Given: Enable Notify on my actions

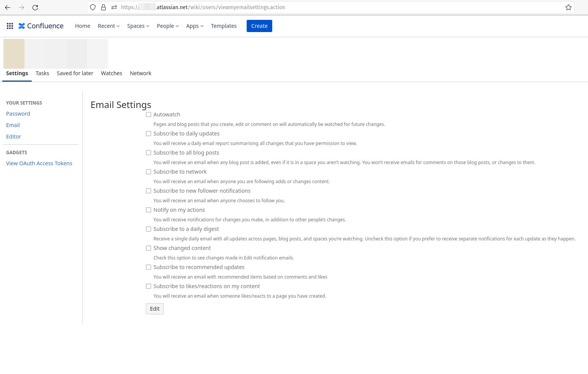Looking at the screenshot, I should [x=149, y=210].
